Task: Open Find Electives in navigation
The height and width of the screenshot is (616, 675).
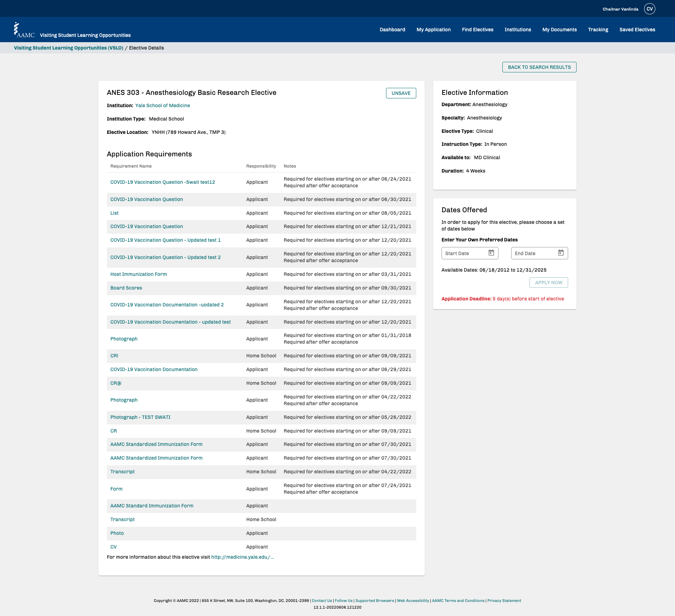Action: click(x=477, y=30)
